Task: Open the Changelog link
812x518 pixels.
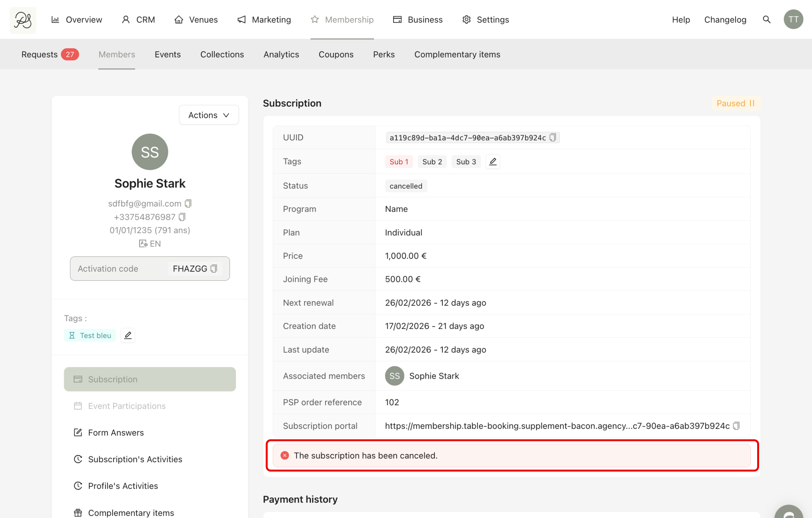Action: tap(725, 20)
